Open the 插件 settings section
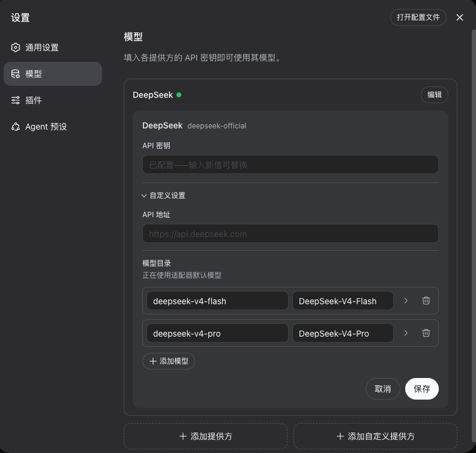 (53, 100)
